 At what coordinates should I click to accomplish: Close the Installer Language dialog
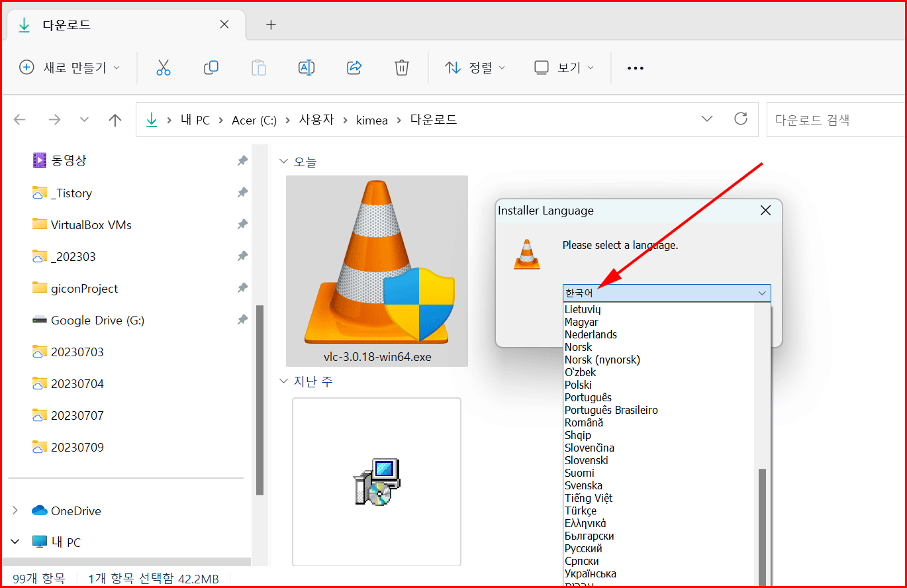(x=765, y=211)
